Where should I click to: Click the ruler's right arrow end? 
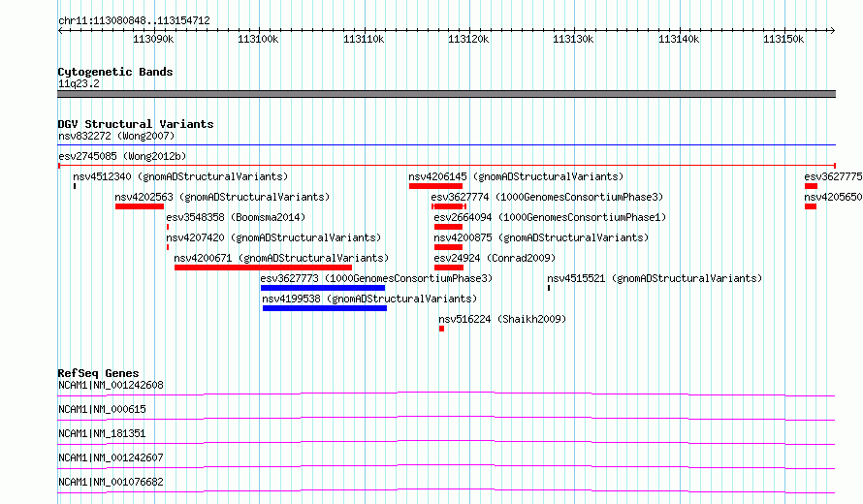coord(833,30)
